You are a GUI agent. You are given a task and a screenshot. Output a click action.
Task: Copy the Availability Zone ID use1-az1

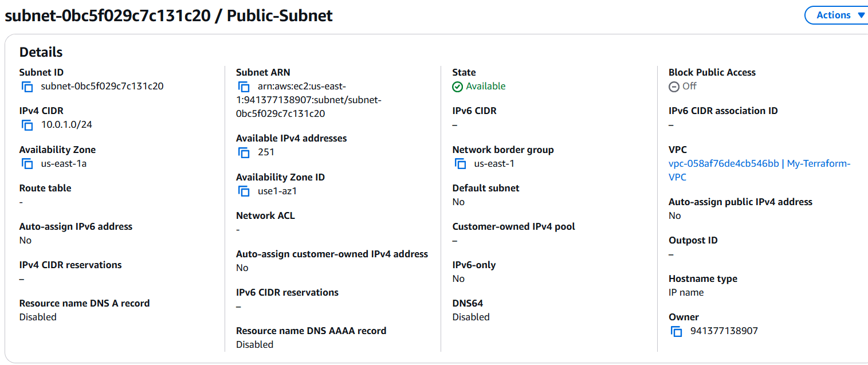pos(244,191)
